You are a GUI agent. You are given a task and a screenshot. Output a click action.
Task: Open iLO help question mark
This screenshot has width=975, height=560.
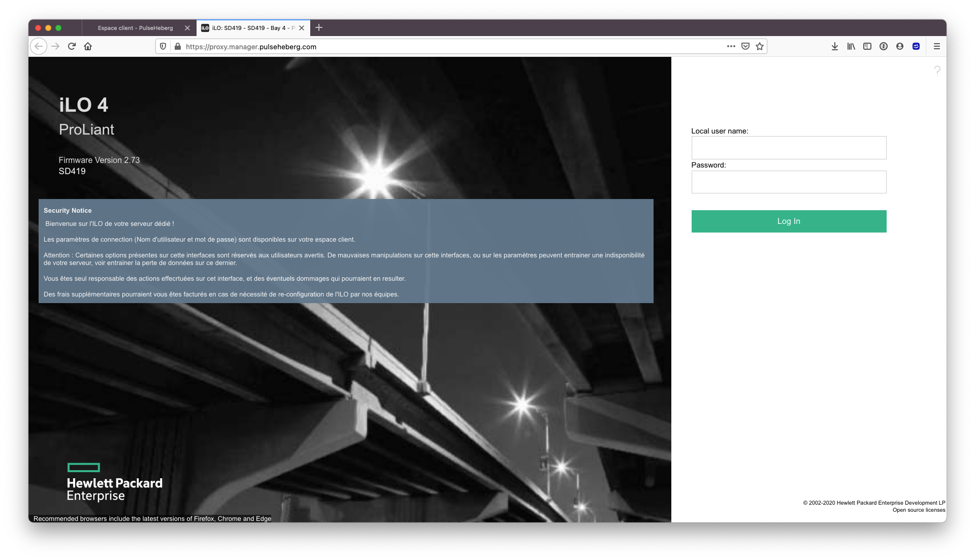tap(937, 71)
